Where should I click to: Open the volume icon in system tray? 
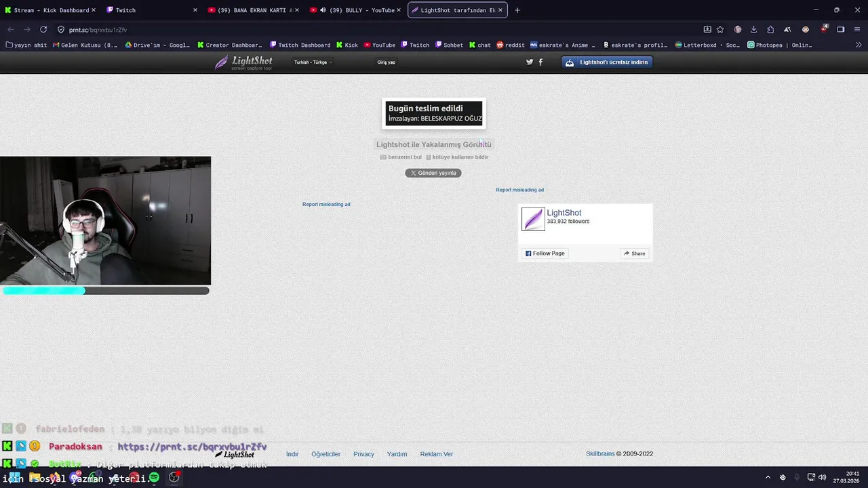pos(823,477)
